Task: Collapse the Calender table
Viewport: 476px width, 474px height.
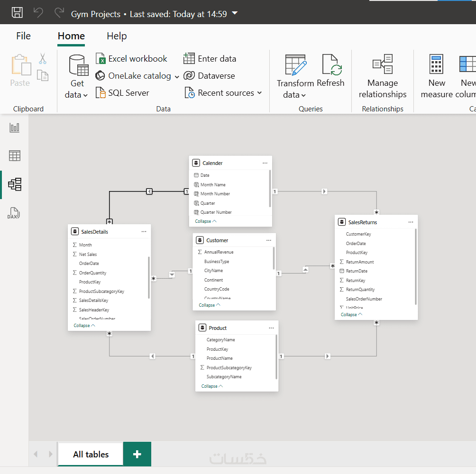Action: point(206,221)
